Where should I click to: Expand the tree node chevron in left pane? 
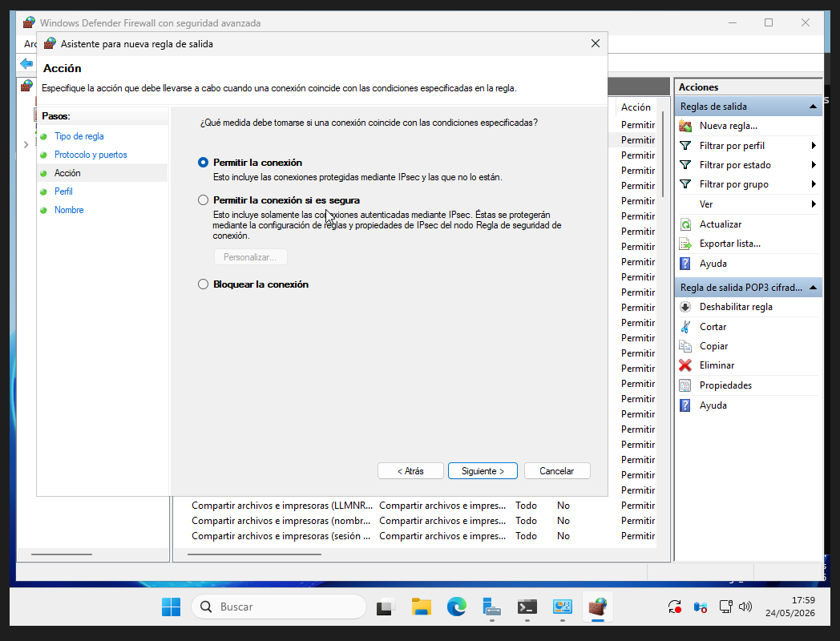coord(26,144)
